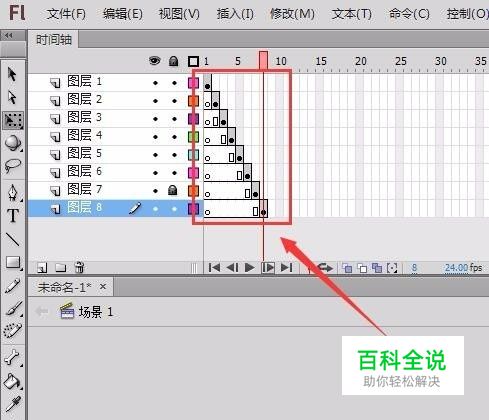The width and height of the screenshot is (489, 420).
Task: Select the Pen tool
Action: click(x=13, y=193)
